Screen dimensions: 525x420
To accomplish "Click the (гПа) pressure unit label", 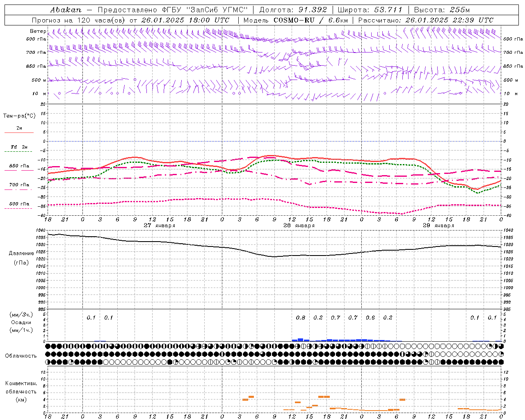I will click(x=21, y=262).
